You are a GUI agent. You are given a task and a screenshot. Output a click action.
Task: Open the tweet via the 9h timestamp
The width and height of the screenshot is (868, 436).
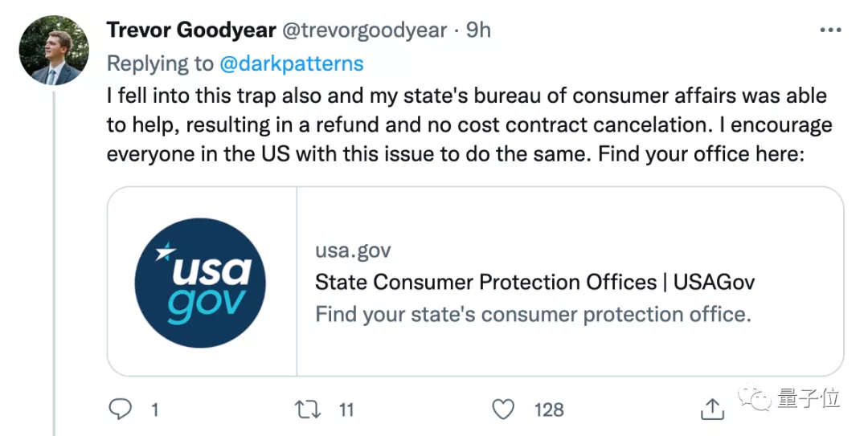point(479,31)
